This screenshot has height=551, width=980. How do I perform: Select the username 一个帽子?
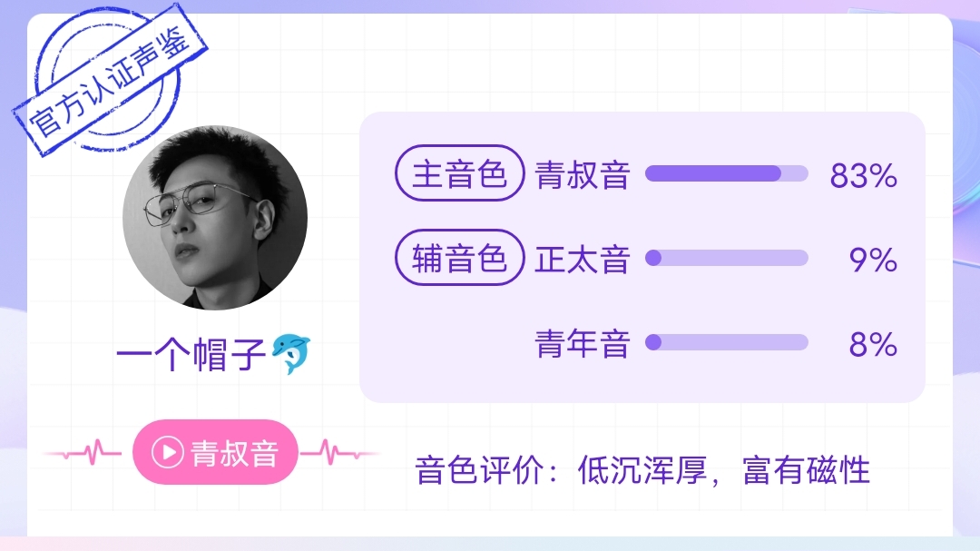pos(191,355)
